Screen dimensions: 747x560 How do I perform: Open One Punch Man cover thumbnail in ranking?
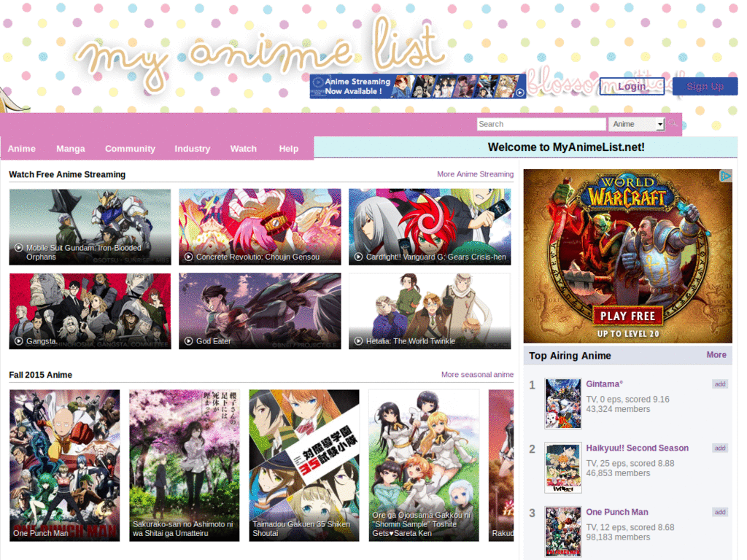pyautogui.click(x=562, y=532)
